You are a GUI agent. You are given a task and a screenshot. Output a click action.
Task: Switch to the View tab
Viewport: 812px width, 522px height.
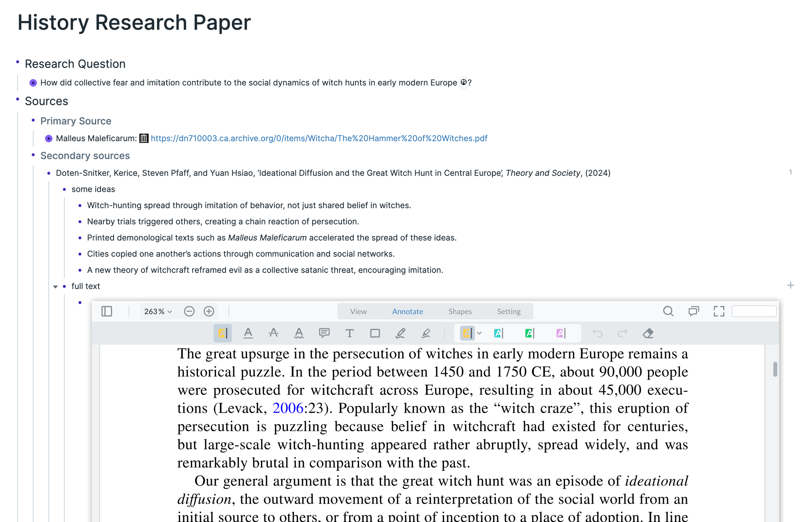[x=358, y=311]
